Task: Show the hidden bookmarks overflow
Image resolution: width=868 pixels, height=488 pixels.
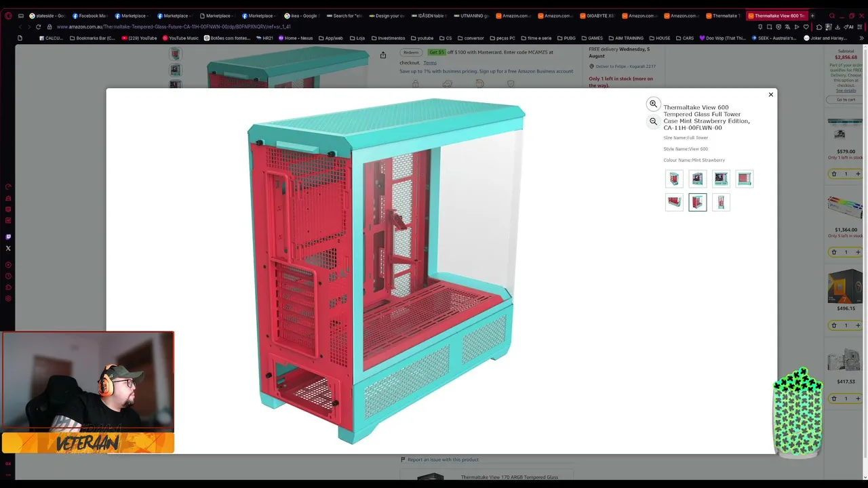Action: (x=862, y=38)
